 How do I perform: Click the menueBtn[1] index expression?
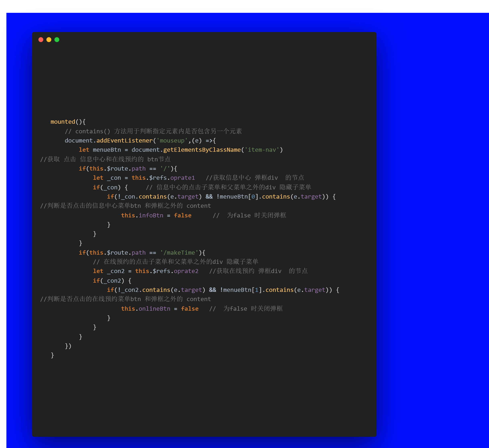coord(242,290)
